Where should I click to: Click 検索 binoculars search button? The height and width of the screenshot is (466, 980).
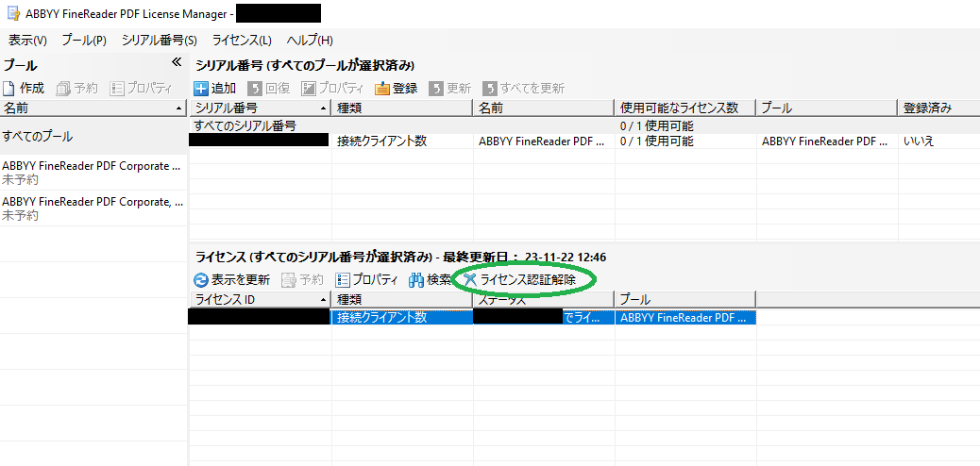tap(430, 280)
